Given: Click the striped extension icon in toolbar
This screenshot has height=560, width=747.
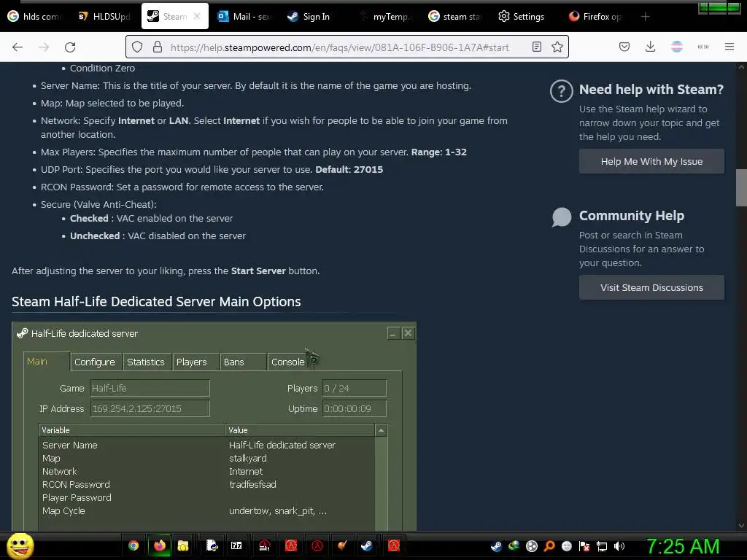Looking at the screenshot, I should click(x=677, y=47).
